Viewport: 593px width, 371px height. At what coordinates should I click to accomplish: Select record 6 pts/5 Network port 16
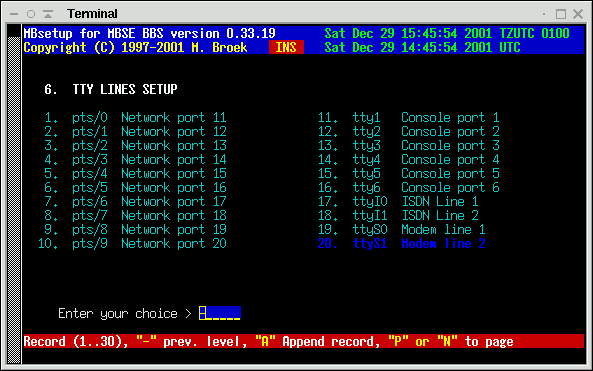point(136,188)
